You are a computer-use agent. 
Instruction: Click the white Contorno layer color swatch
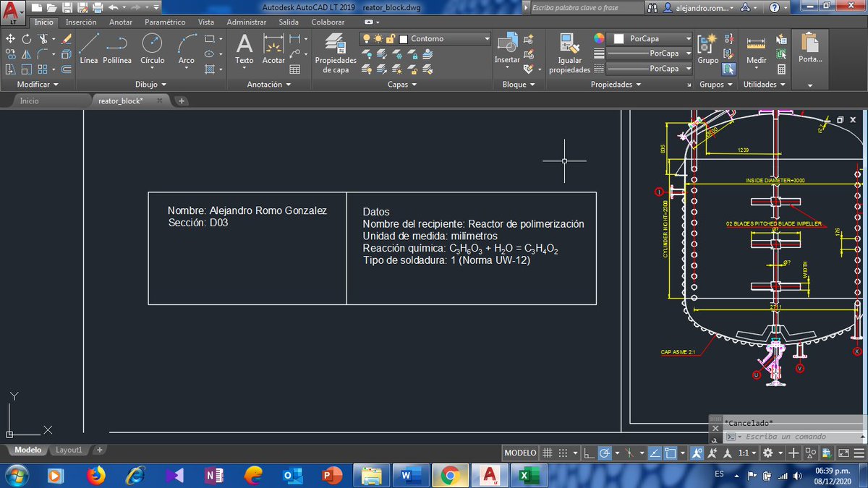(x=404, y=38)
